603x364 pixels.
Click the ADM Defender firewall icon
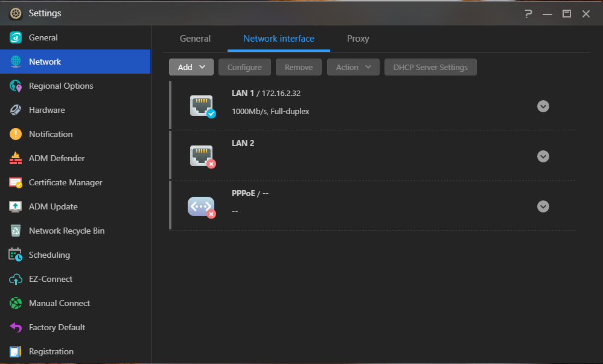pos(16,159)
